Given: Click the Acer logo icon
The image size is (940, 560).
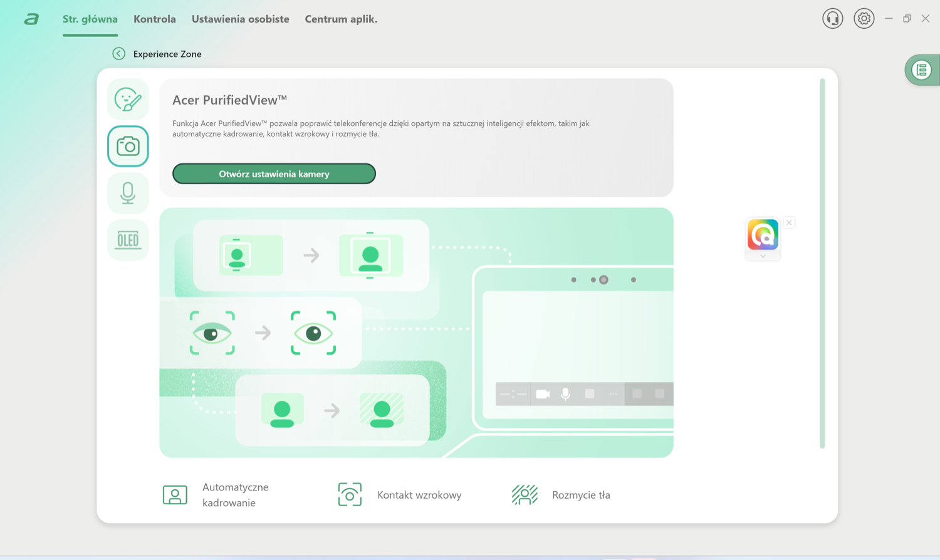Looking at the screenshot, I should tap(31, 19).
